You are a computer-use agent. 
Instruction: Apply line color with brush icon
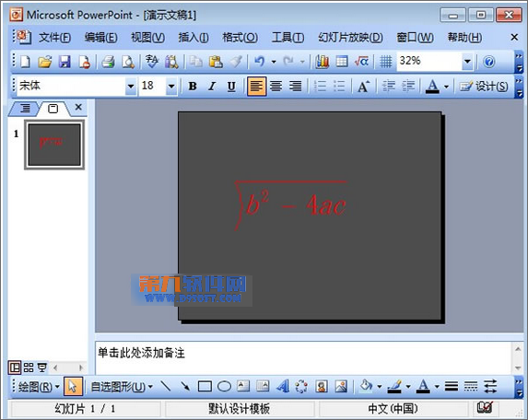[394, 386]
